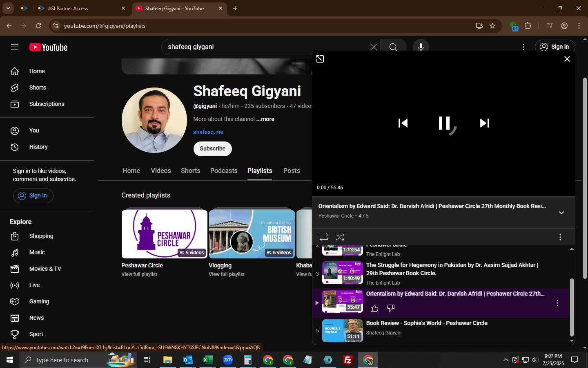
Task: Open FileZilla from taskbar
Action: pyautogui.click(x=348, y=360)
